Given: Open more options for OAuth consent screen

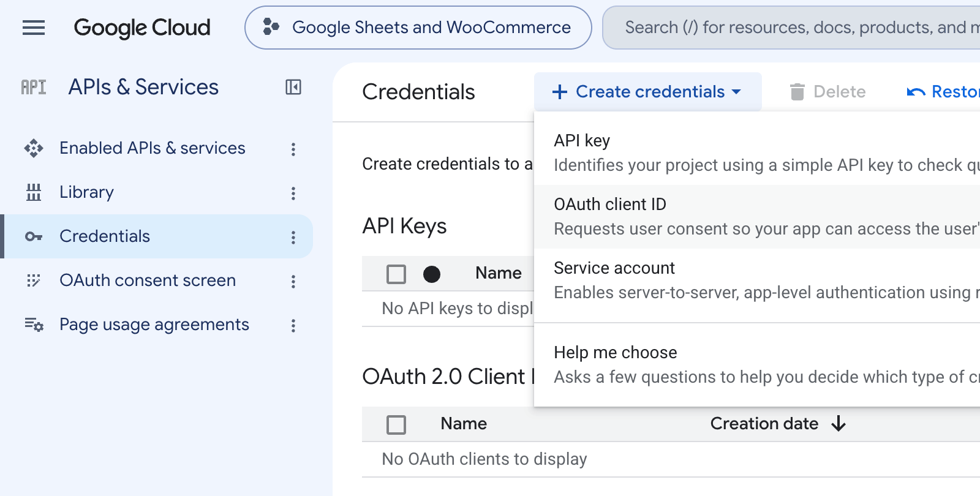Looking at the screenshot, I should point(293,281).
